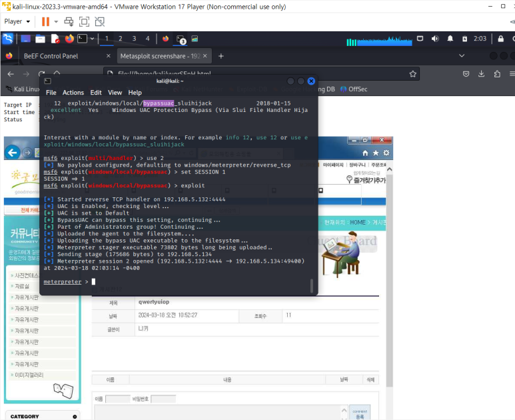
Task: Lock the screen with the padlock icon
Action: coord(500,39)
